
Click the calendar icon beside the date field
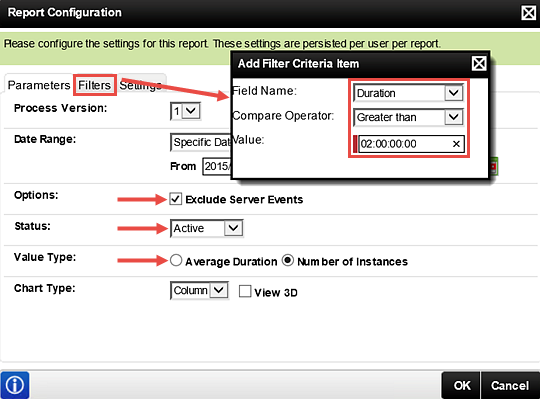tap(494, 167)
